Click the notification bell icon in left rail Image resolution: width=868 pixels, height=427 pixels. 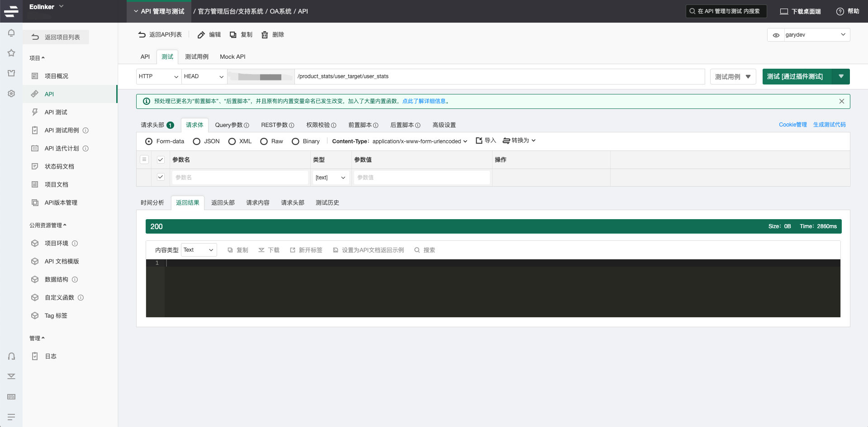[x=11, y=33]
